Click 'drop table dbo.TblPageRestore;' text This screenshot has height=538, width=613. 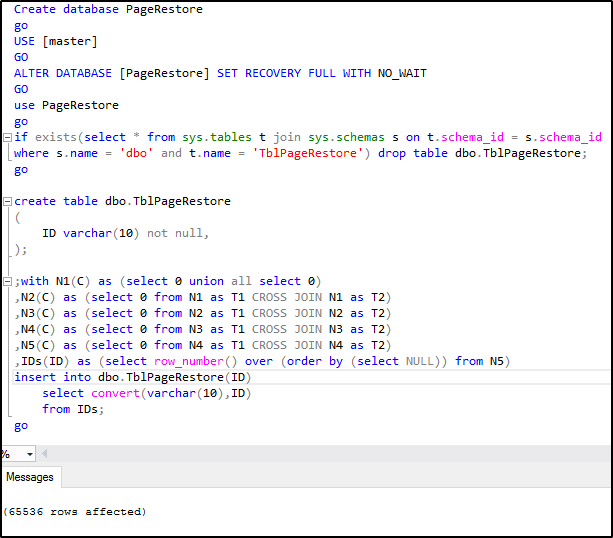tap(482, 153)
